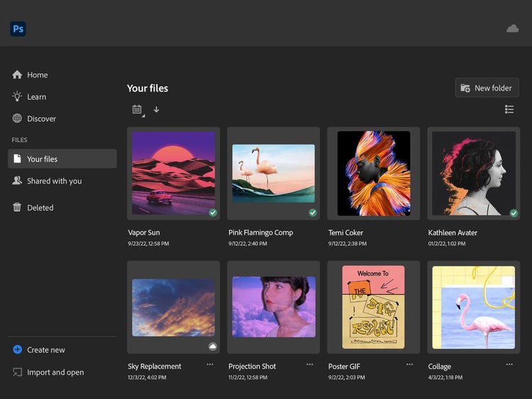Open the Temi Coker thumbnail
532x399 pixels.
click(x=373, y=173)
